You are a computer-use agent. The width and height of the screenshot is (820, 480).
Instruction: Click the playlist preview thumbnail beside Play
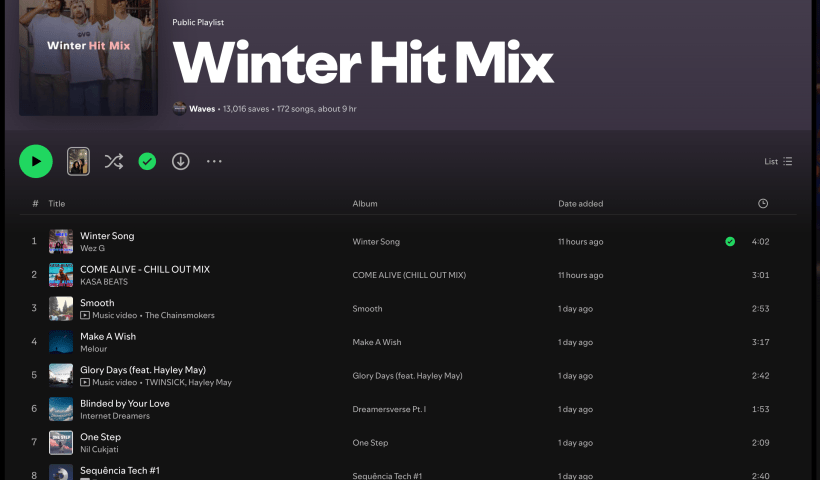[78, 161]
